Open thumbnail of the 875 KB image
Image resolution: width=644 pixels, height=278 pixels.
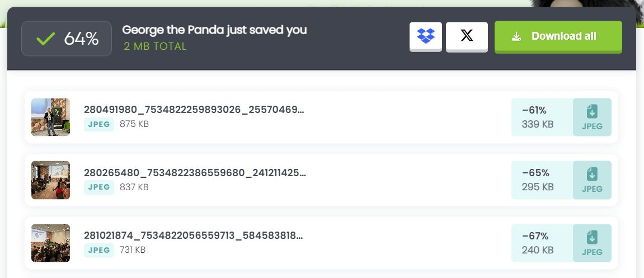(51, 117)
